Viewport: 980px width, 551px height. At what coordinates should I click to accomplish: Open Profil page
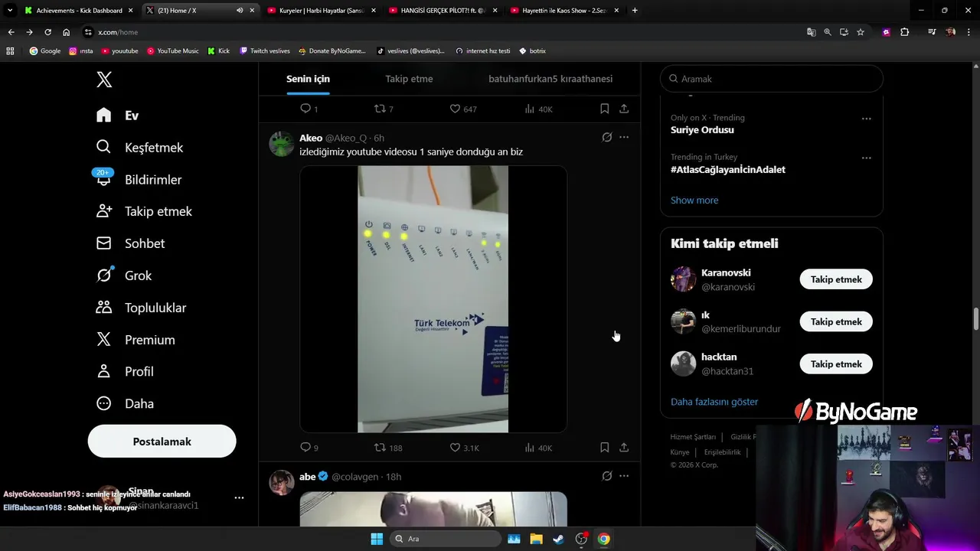[x=125, y=371]
